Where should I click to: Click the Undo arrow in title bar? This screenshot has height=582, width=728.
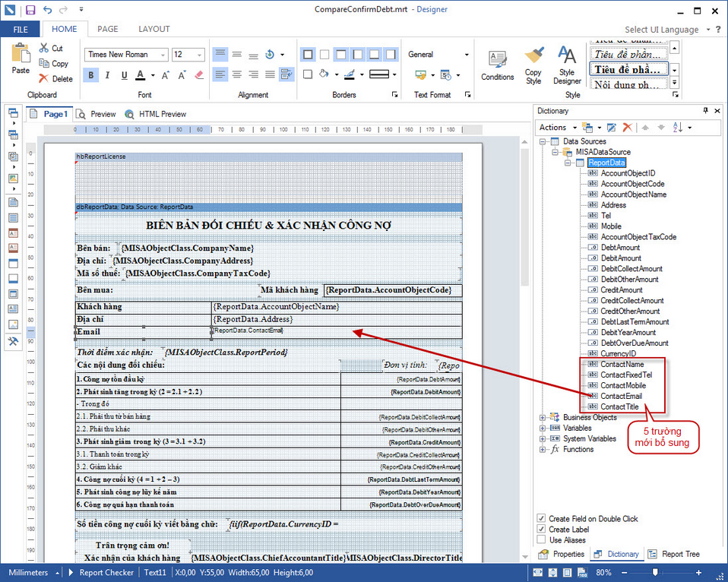tap(47, 10)
